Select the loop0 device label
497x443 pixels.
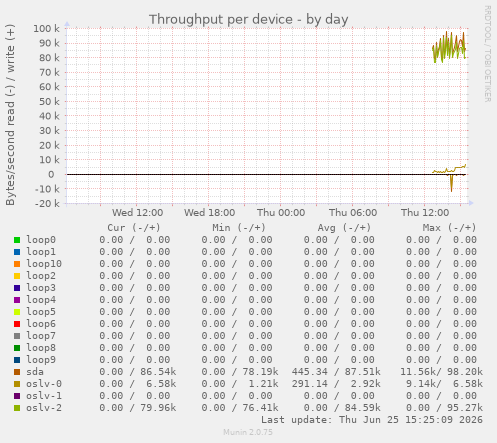click(x=41, y=240)
